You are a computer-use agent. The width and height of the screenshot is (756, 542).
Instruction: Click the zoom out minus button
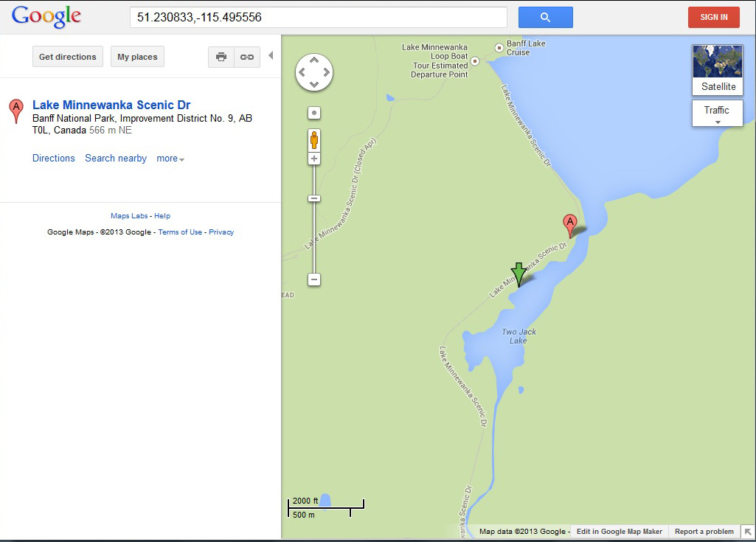point(314,279)
